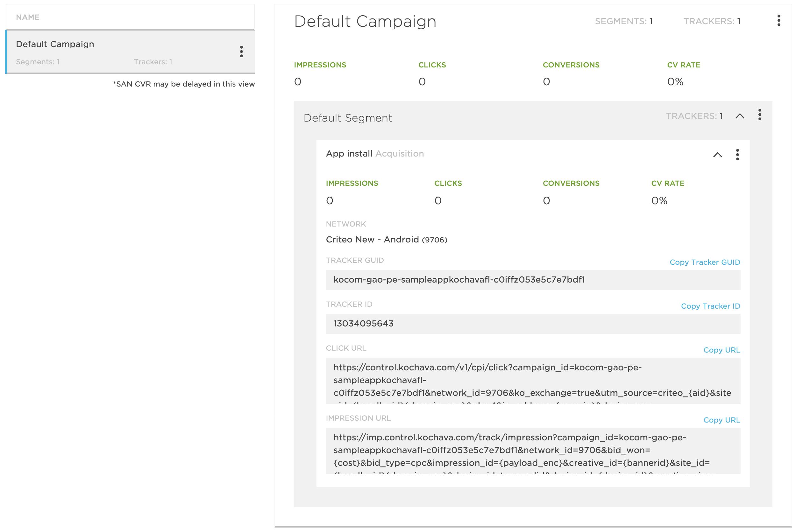Viewport: 803px width, 532px height.
Task: Copy URL for the Impression URL
Action: tap(721, 420)
